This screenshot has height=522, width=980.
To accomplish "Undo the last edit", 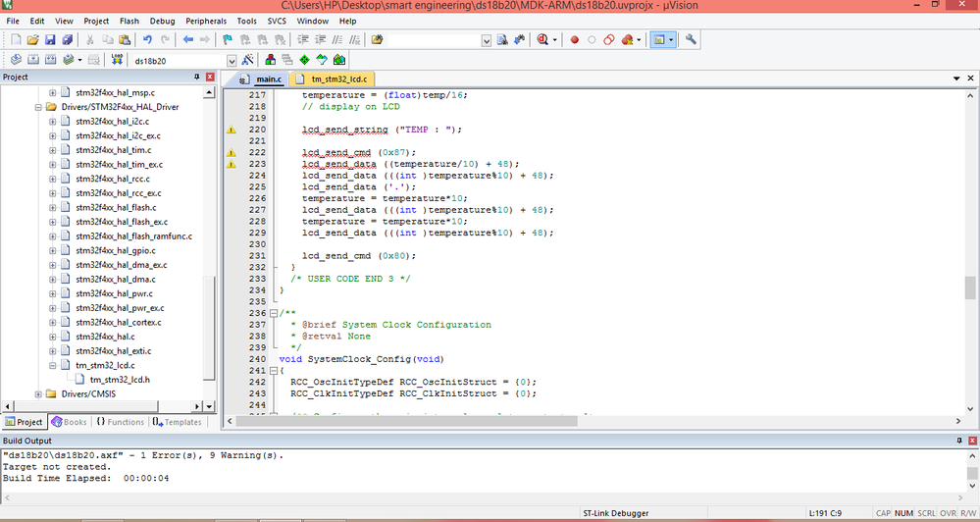I will click(147, 39).
